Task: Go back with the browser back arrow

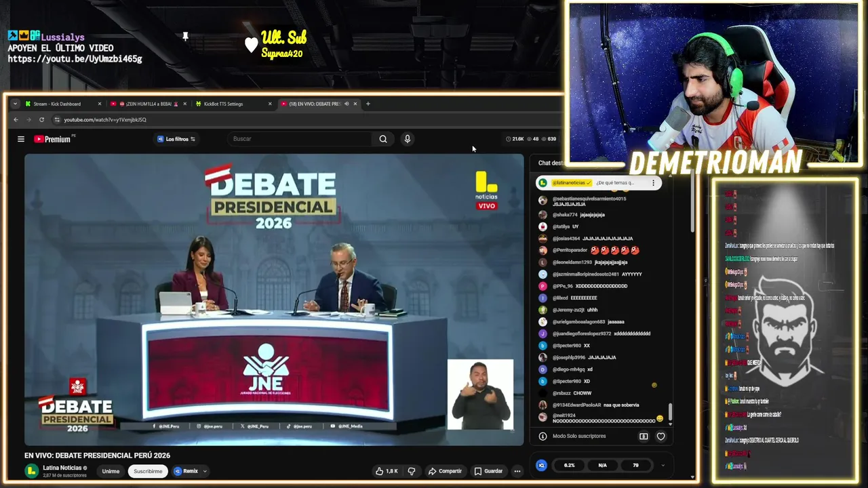Action: point(16,120)
